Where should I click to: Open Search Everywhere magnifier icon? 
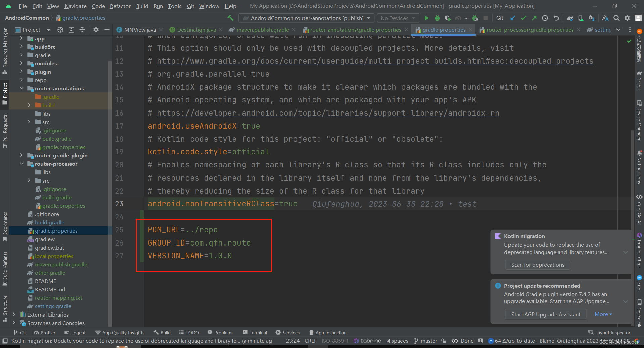pos(616,18)
